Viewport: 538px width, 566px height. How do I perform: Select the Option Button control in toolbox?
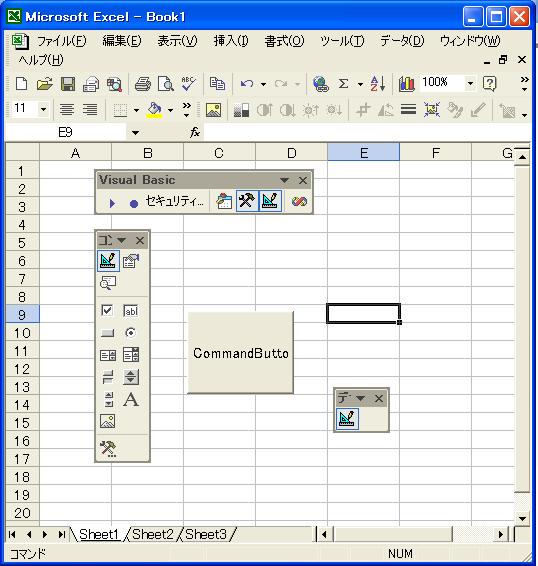(130, 332)
